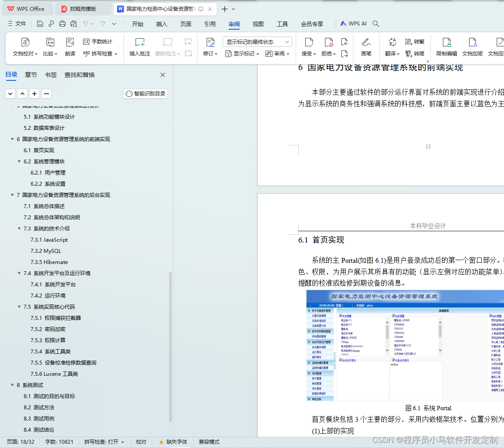Collapse the 7.5 系统实现核心代码 node
504x448 pixels.
point(19,307)
